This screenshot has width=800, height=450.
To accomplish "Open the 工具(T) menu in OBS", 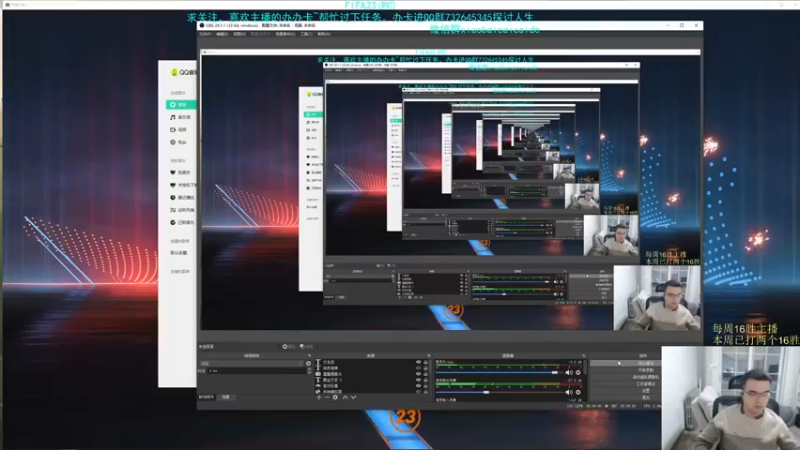I will 306,34.
